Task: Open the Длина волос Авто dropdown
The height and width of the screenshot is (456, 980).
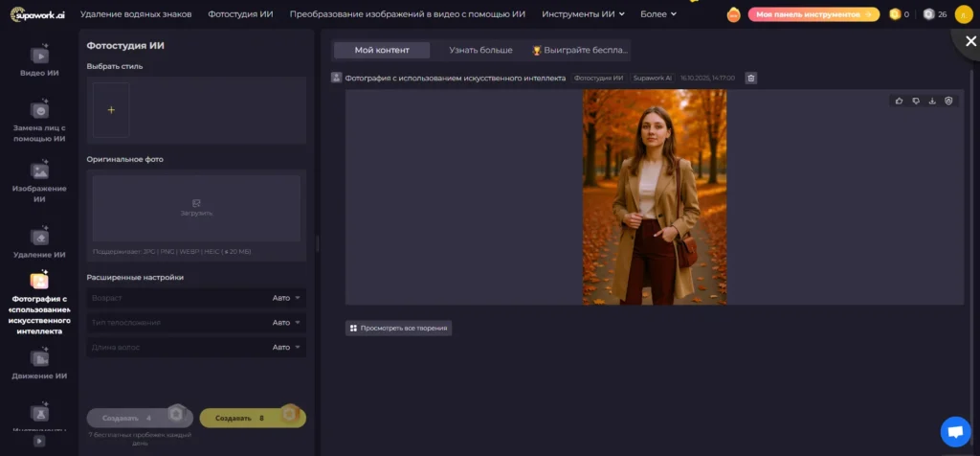Action: point(196,347)
